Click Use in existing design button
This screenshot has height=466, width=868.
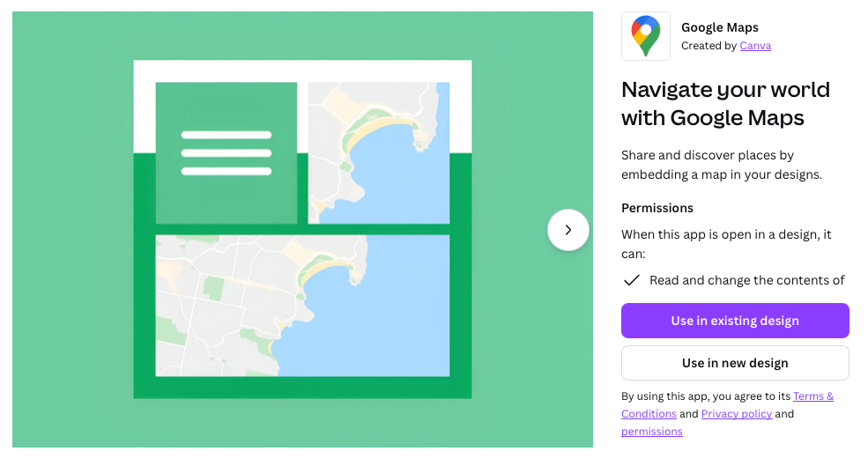735,321
